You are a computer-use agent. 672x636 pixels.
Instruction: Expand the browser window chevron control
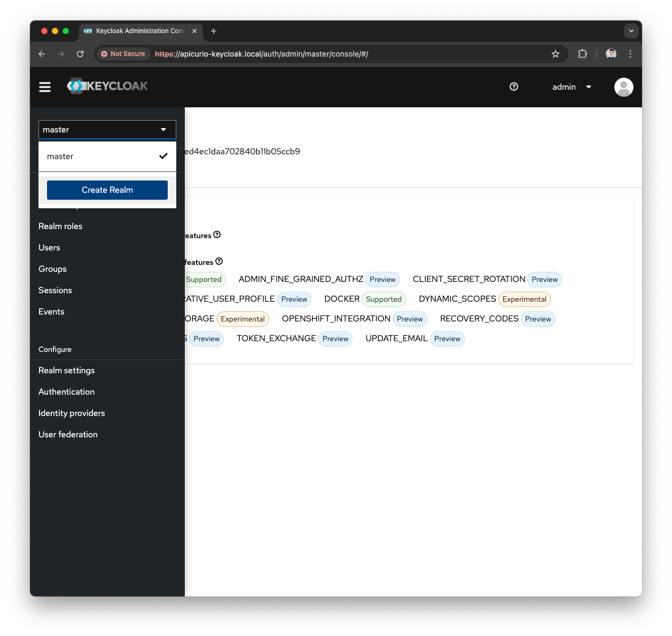pyautogui.click(x=631, y=31)
